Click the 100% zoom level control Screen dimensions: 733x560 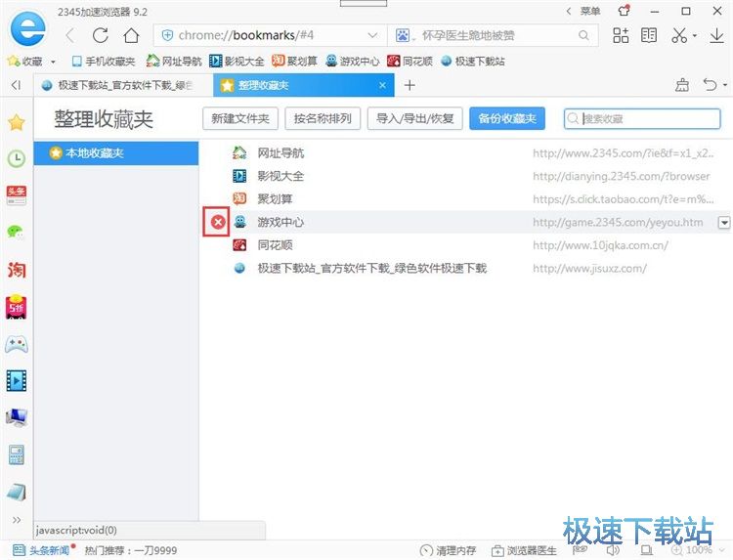pyautogui.click(x=698, y=550)
